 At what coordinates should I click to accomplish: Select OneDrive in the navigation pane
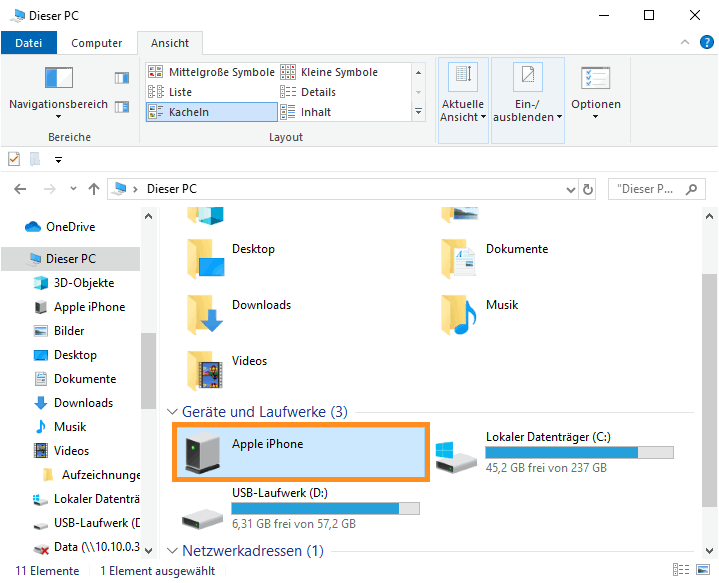71,227
